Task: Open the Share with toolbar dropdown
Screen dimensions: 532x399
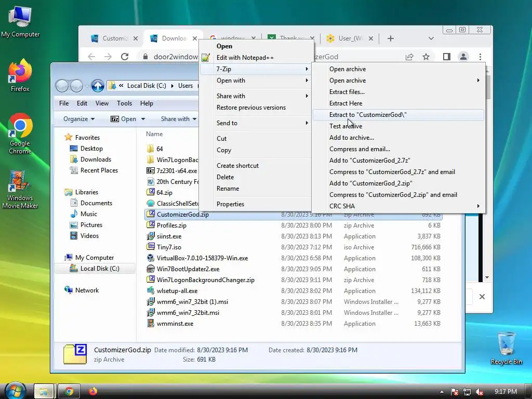Action: [x=179, y=119]
